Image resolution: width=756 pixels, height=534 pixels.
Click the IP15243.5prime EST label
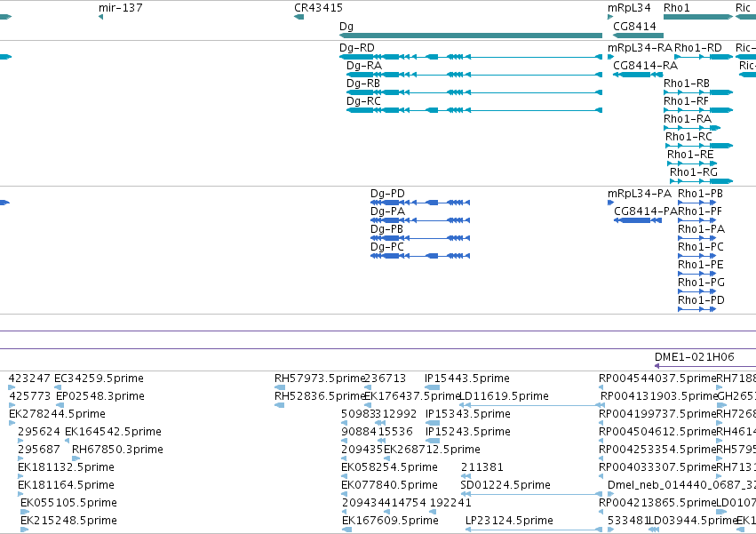click(x=467, y=432)
